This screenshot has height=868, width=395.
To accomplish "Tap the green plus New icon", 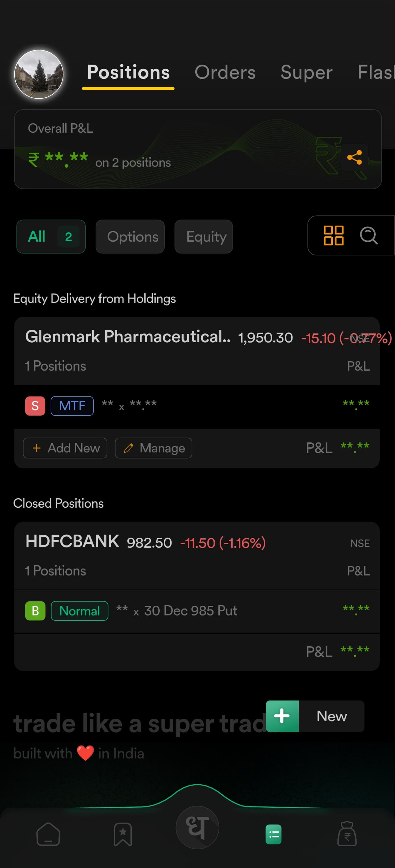I will pyautogui.click(x=282, y=716).
